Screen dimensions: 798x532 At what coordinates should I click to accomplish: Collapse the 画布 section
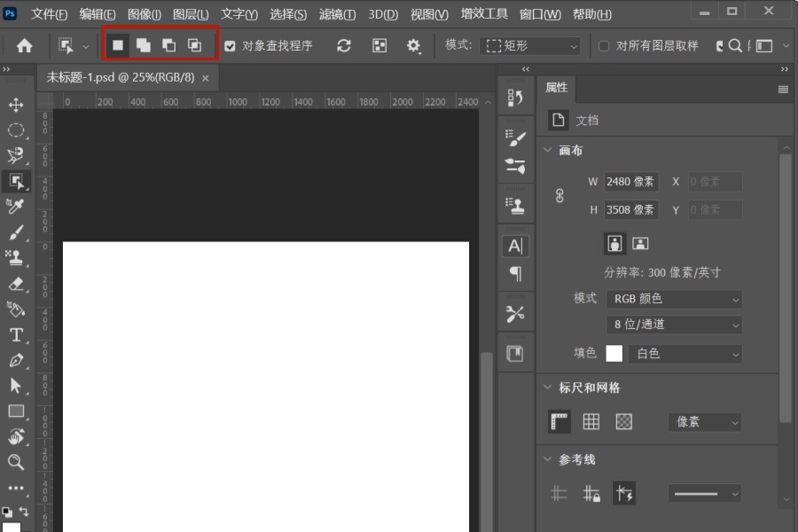(548, 150)
